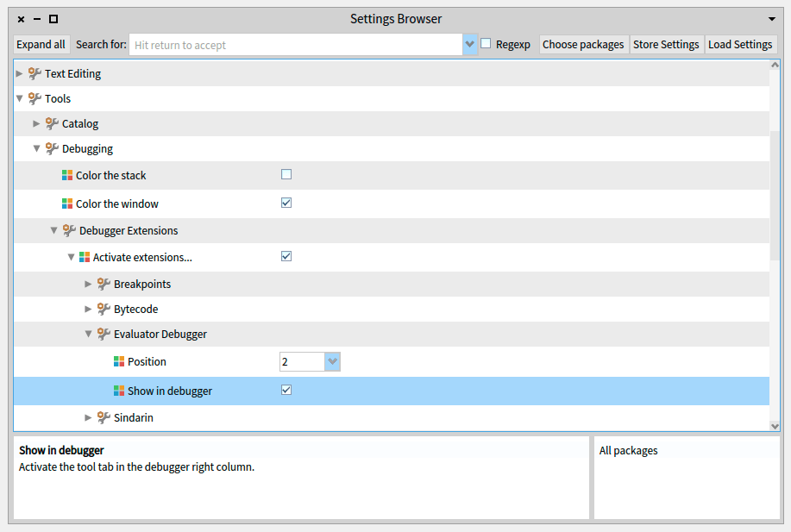This screenshot has width=791, height=532.
Task: Click the wrench icon beside Catalog
Action: 52,124
